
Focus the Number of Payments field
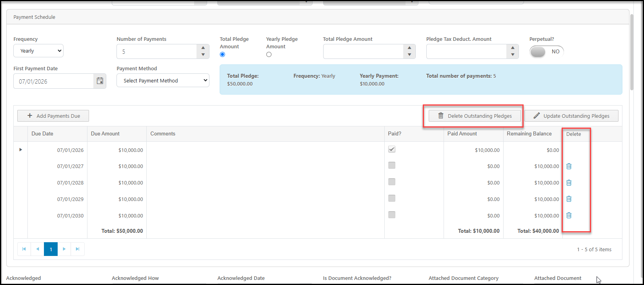(x=157, y=51)
